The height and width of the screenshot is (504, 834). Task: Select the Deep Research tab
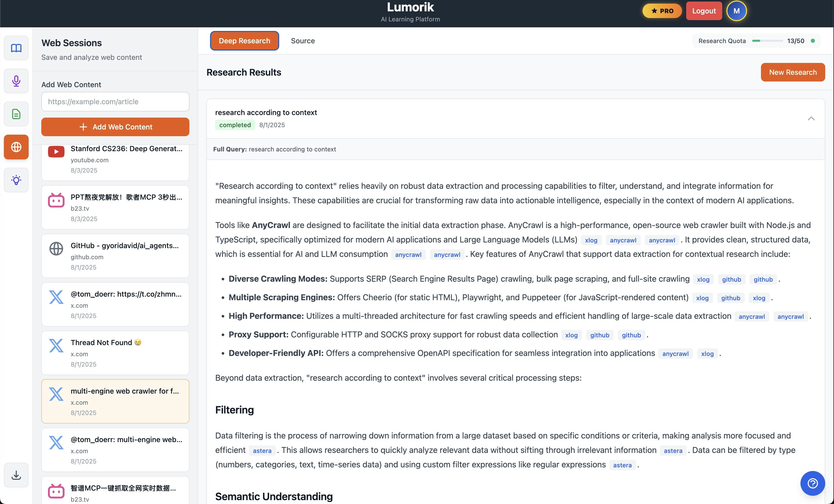[244, 40]
